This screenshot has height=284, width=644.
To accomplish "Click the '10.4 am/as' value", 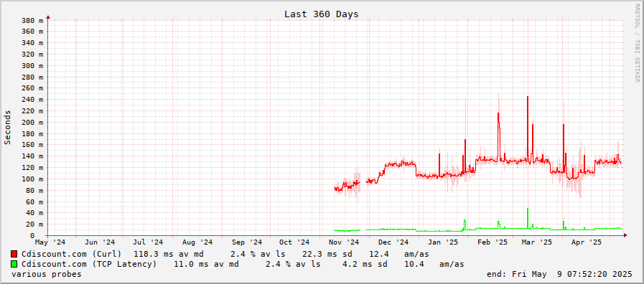I will 434,264.
